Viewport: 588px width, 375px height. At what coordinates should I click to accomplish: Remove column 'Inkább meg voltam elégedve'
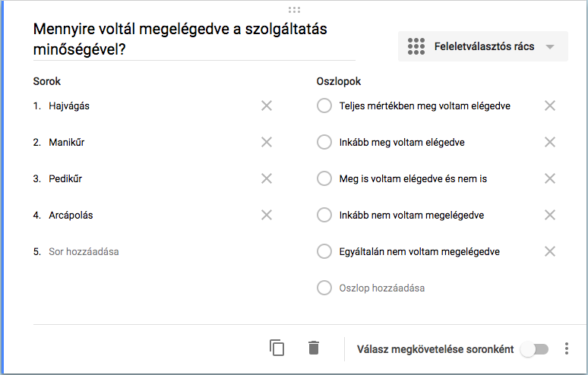point(550,142)
